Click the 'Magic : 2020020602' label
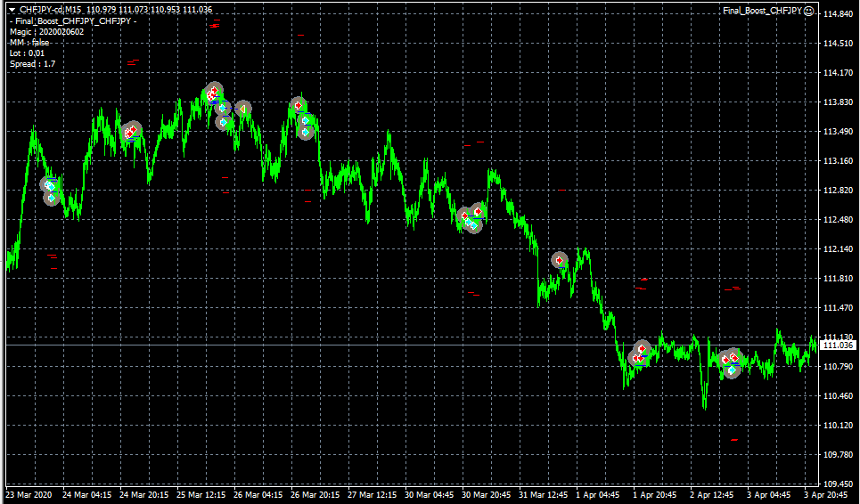 [x=46, y=32]
